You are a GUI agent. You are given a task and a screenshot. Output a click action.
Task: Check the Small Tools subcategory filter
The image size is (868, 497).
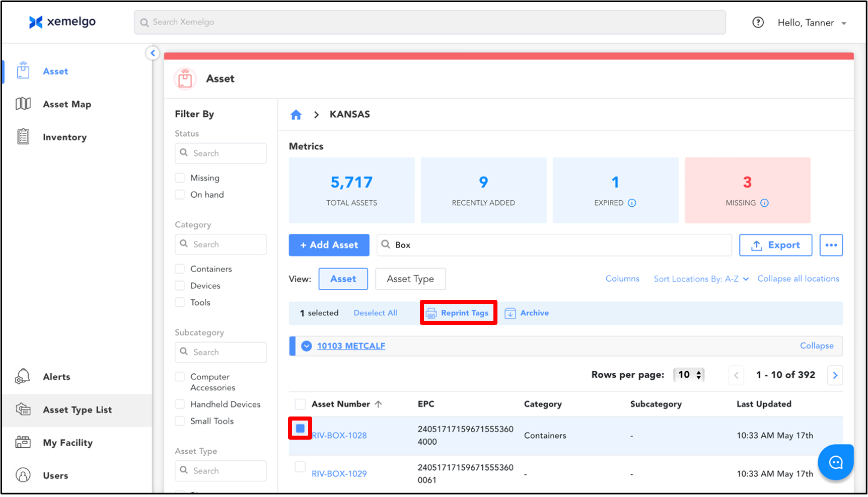tap(180, 421)
